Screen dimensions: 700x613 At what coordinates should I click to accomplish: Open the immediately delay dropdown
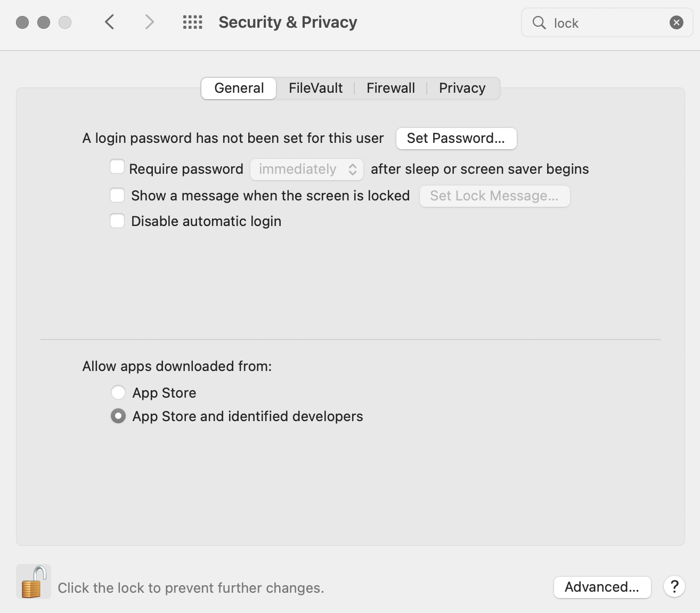307,170
